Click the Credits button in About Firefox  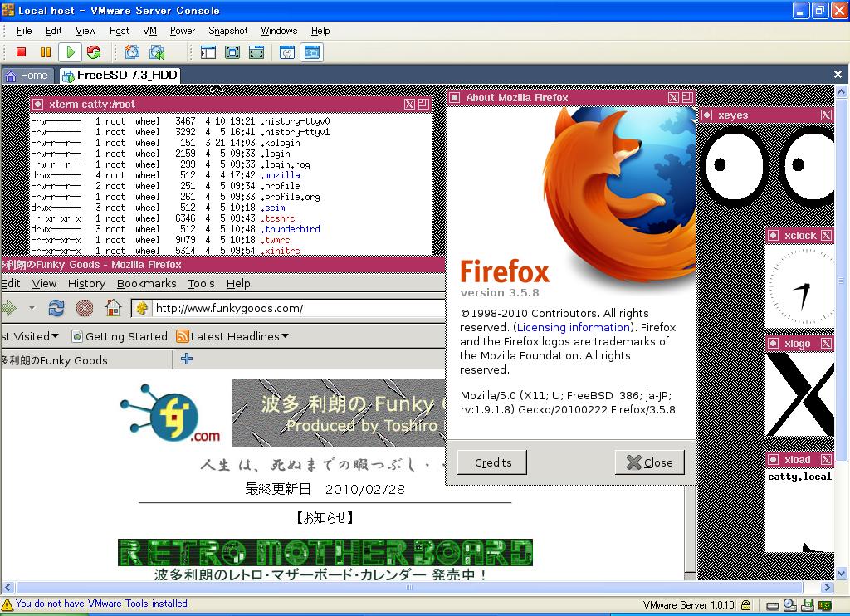pos(492,462)
